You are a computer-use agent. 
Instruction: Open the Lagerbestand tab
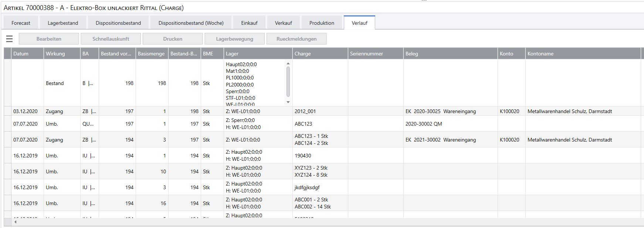(63, 23)
